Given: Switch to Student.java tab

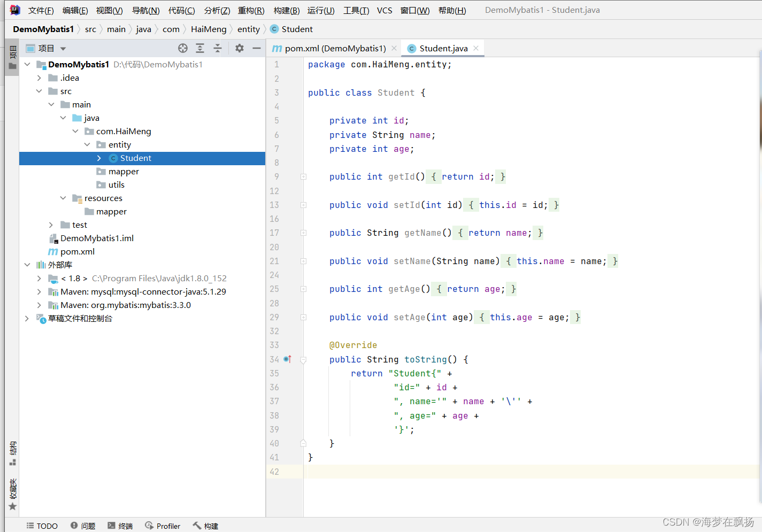Looking at the screenshot, I should point(443,48).
